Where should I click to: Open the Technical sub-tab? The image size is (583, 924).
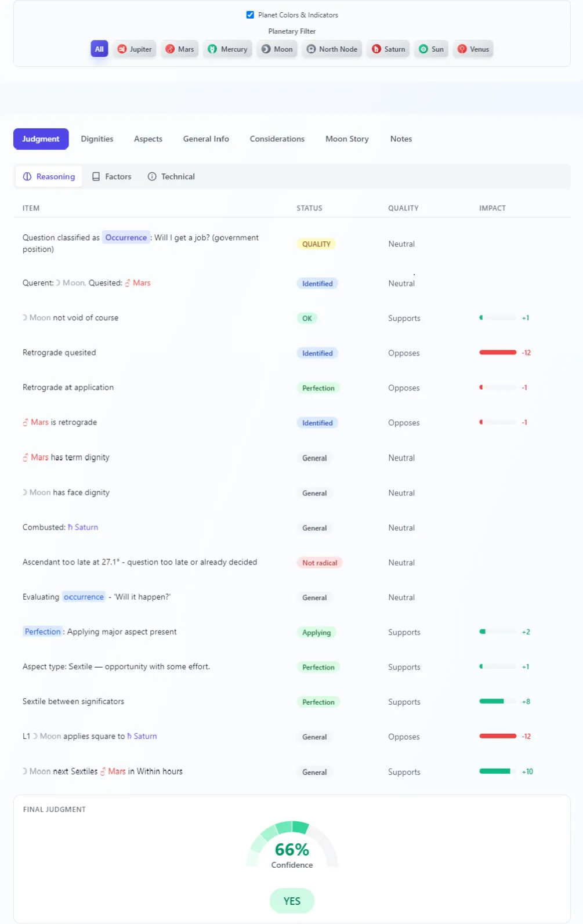(171, 177)
